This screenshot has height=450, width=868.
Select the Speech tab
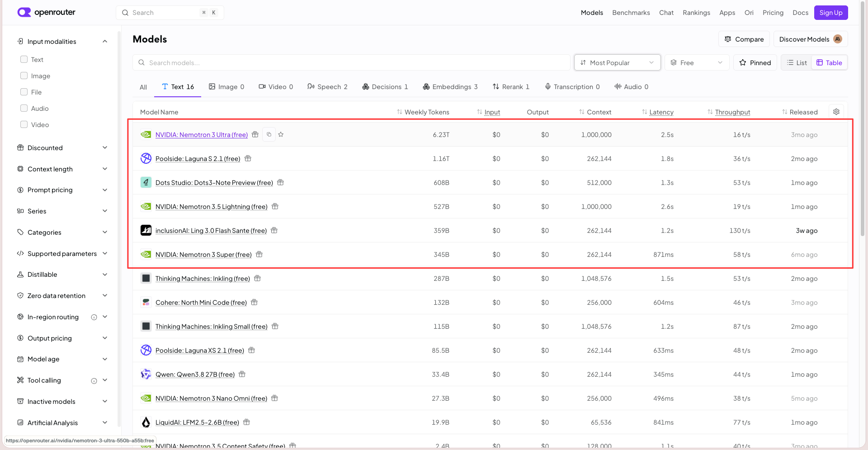click(x=327, y=87)
